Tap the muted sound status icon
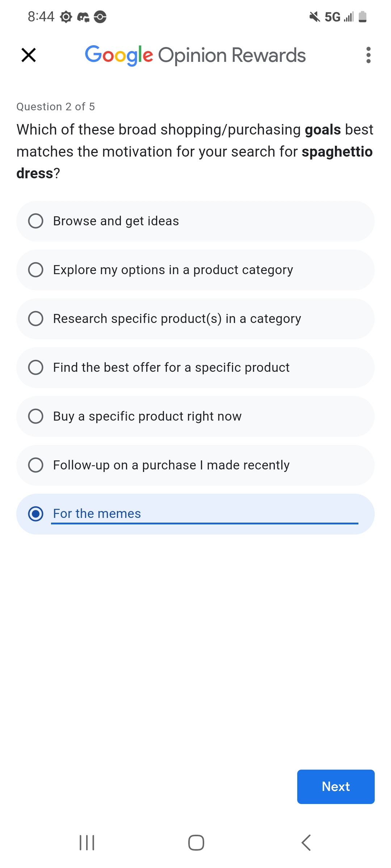 (x=314, y=17)
